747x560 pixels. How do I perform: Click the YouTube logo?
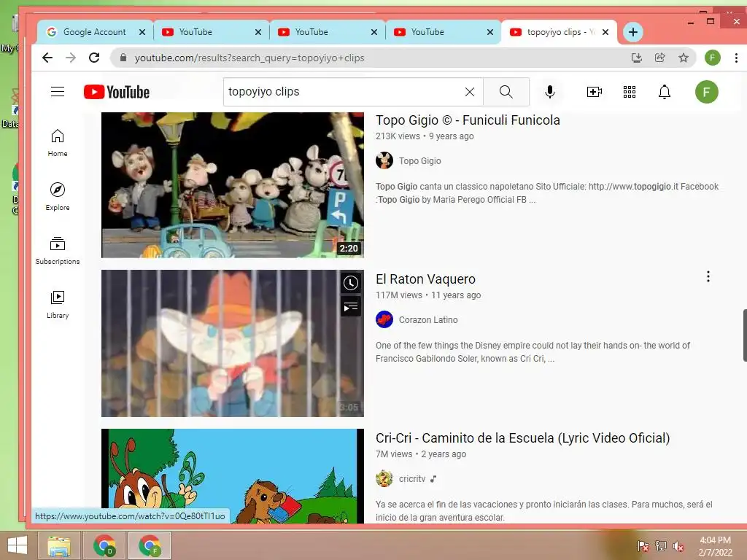[117, 92]
